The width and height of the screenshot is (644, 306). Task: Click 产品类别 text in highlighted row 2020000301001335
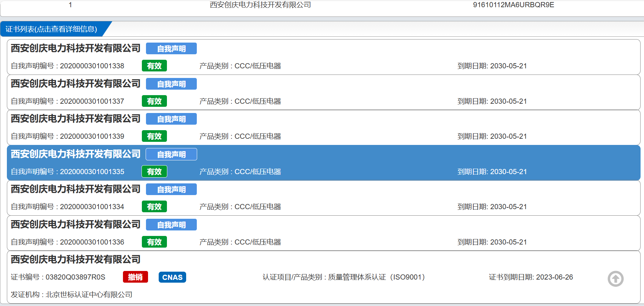click(240, 172)
